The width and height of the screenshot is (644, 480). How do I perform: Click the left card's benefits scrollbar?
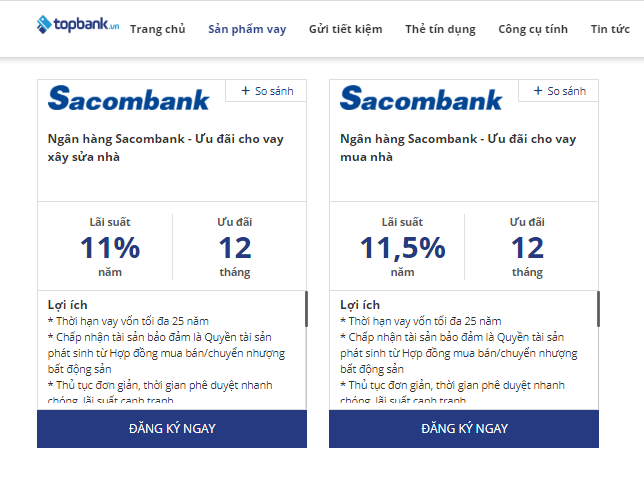point(306,310)
